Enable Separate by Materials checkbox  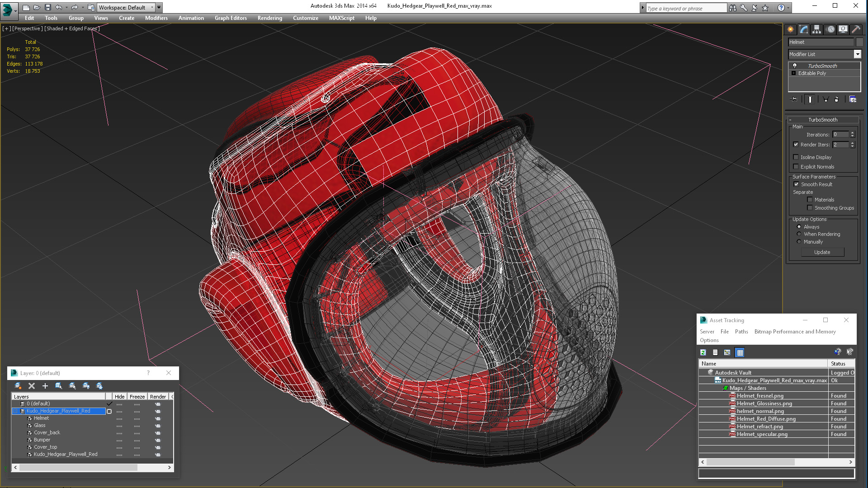point(810,200)
